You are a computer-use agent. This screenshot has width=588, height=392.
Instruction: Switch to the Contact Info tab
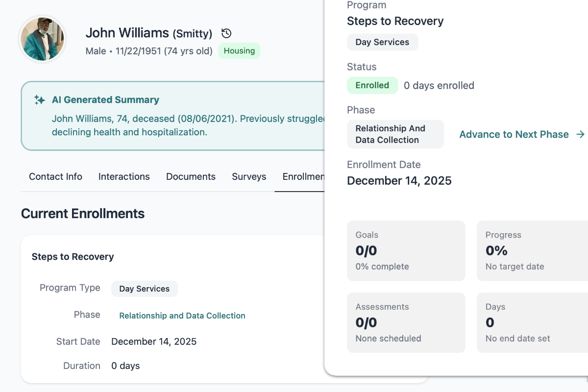coord(55,176)
